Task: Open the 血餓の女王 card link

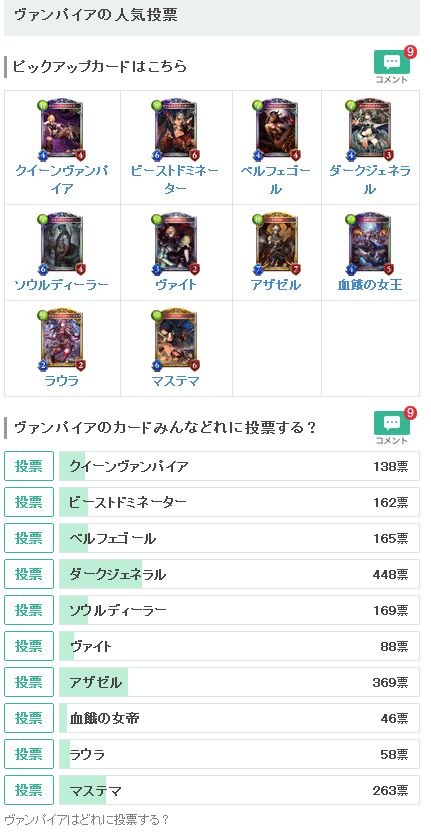Action: click(370, 285)
